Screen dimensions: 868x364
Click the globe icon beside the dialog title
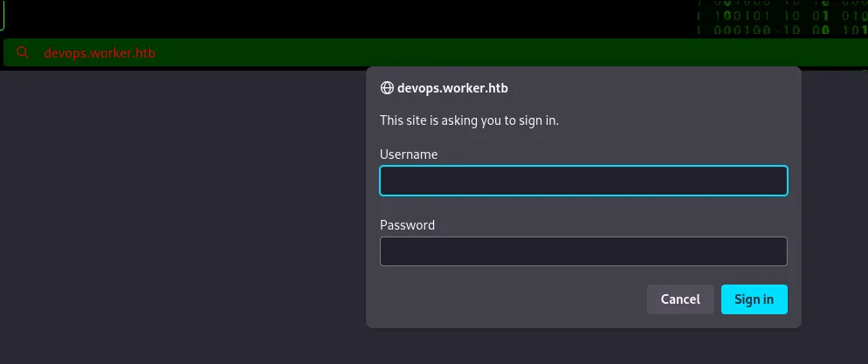387,88
